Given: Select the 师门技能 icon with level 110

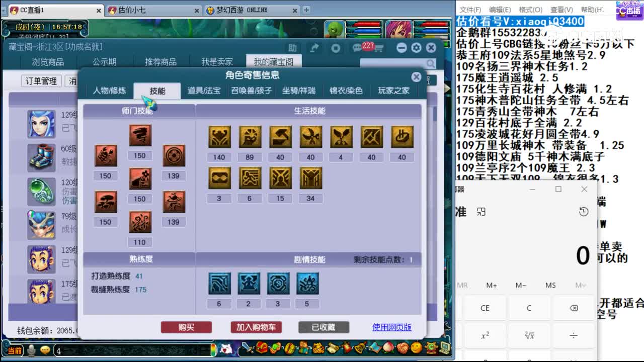Looking at the screenshot, I should [x=140, y=222].
